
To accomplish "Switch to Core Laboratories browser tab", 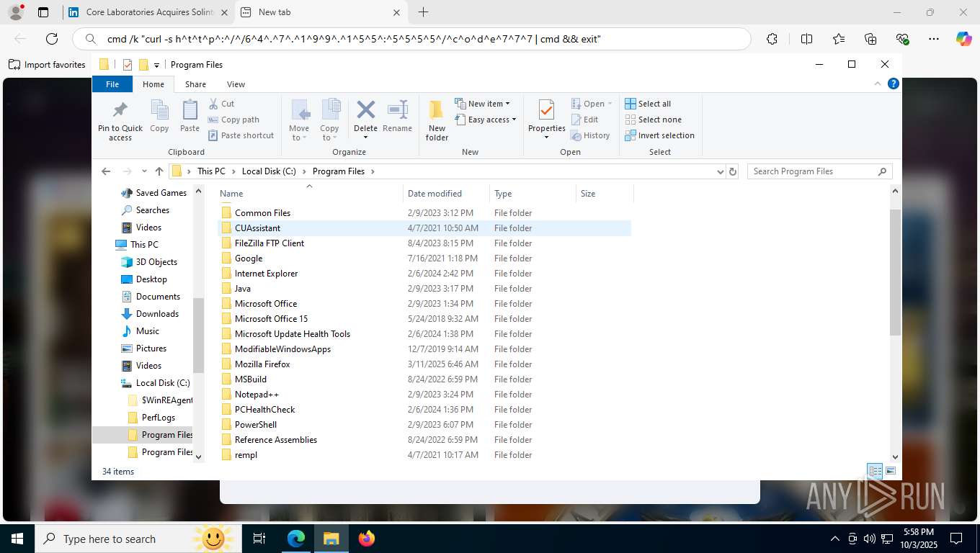I will 148,12.
